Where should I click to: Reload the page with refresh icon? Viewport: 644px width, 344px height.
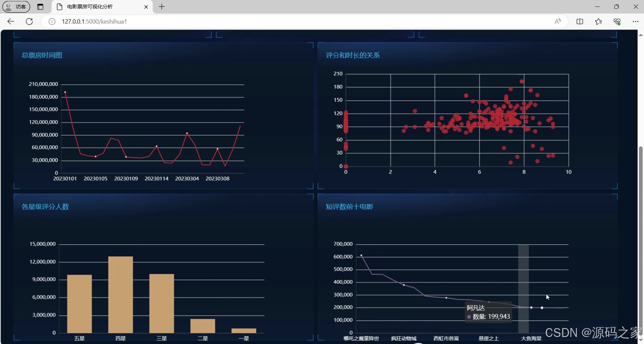pyautogui.click(x=29, y=21)
